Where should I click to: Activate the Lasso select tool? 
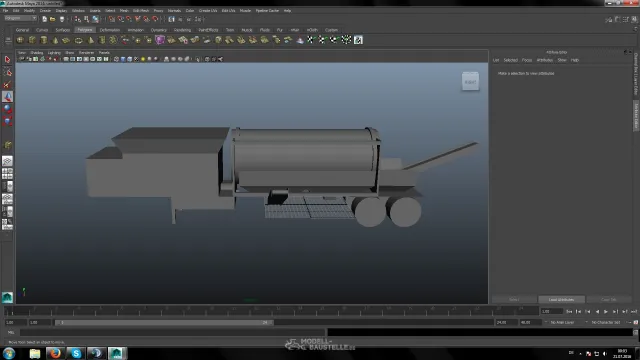(7, 72)
